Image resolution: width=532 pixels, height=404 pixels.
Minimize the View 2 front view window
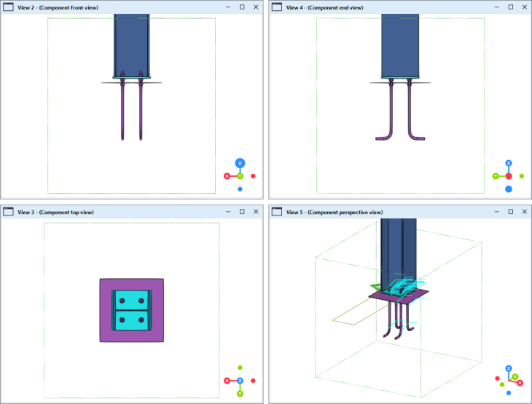(x=228, y=7)
